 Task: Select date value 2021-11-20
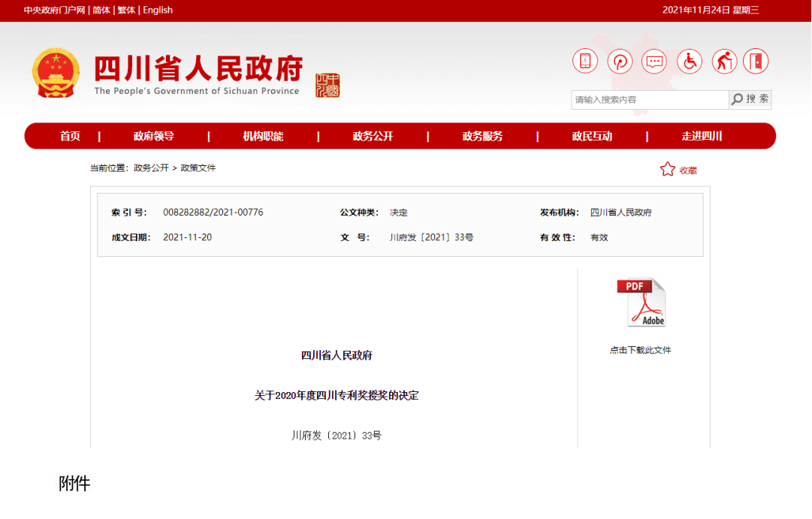click(x=188, y=237)
